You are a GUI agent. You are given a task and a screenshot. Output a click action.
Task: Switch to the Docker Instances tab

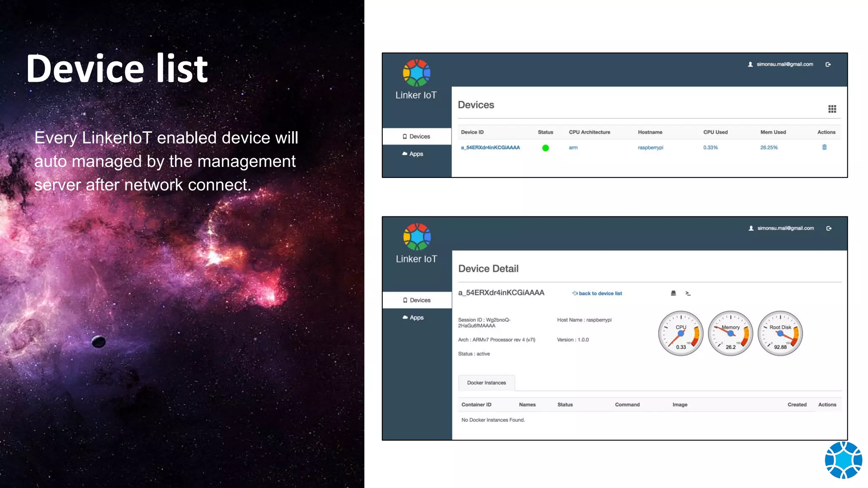coord(487,383)
